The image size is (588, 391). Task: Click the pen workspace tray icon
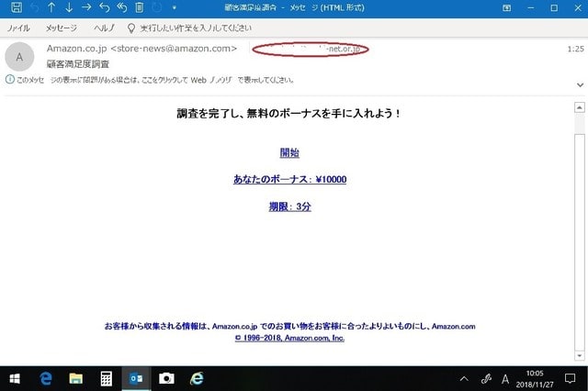(486, 379)
